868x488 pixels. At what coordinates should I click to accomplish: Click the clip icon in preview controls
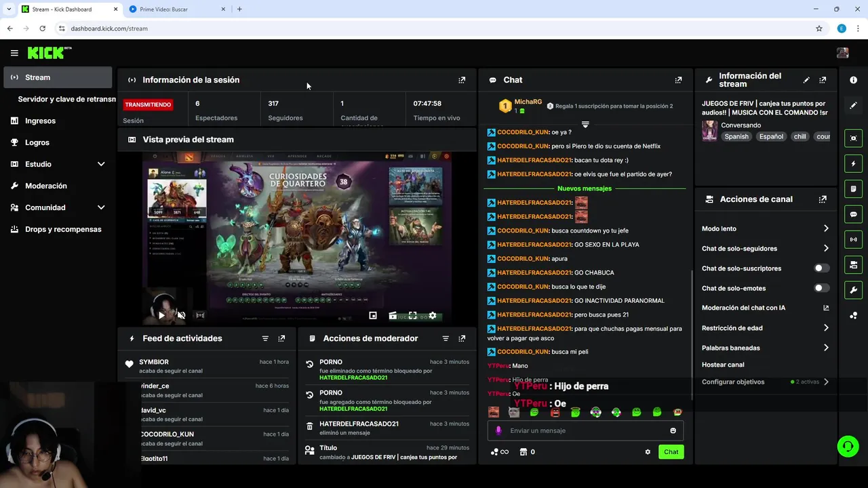point(393,315)
